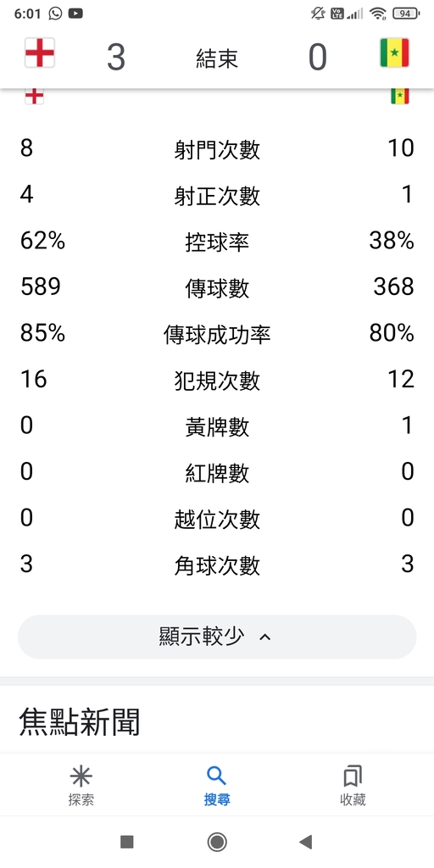This screenshot has width=434, height=868.
Task: Open recent apps with square button
Action: (x=127, y=842)
